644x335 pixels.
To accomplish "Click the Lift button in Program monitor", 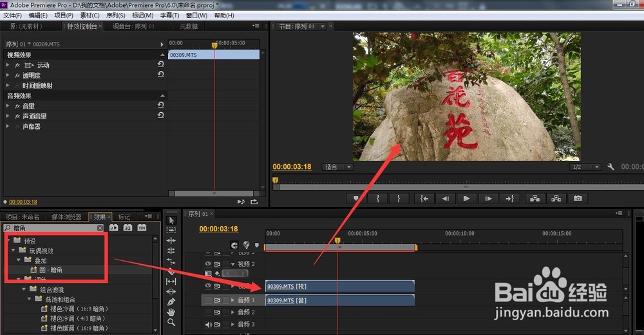I will pyautogui.click(x=535, y=198).
